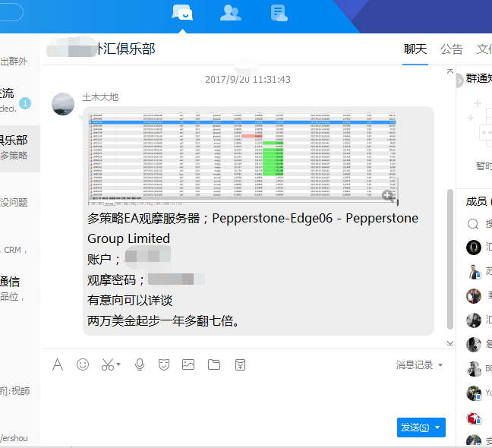Send a file using folder icon
Screen dimensions: 492x448
click(214, 364)
